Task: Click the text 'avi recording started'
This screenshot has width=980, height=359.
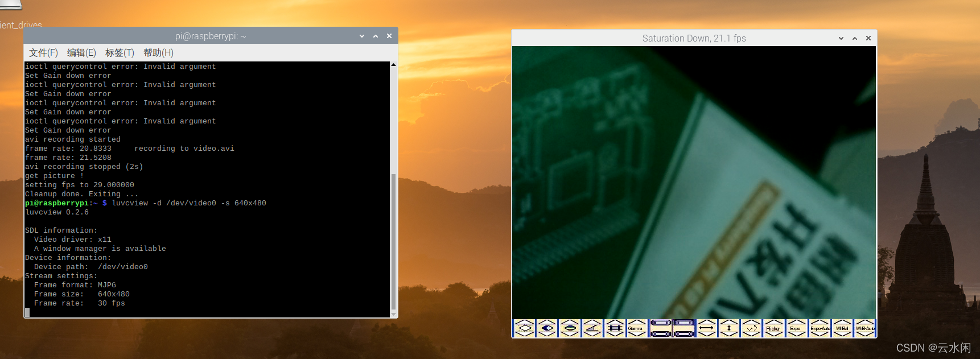Action: pos(73,139)
